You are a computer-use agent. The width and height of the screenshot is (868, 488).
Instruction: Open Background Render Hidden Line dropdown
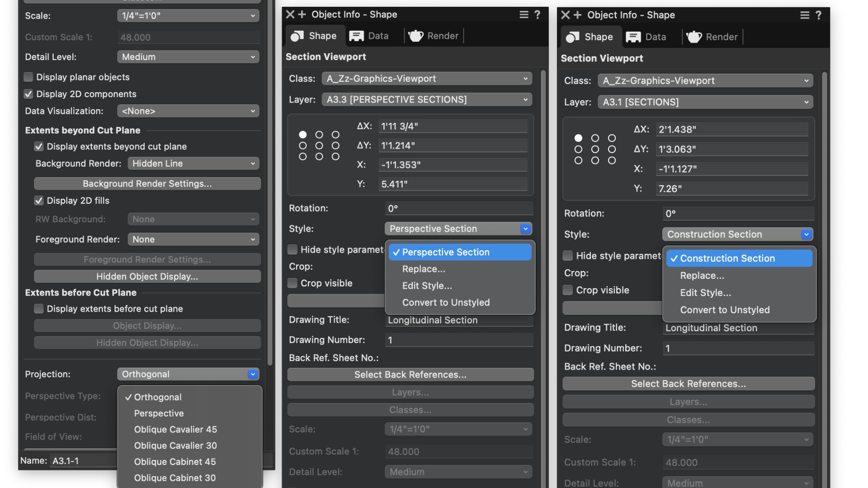[193, 164]
